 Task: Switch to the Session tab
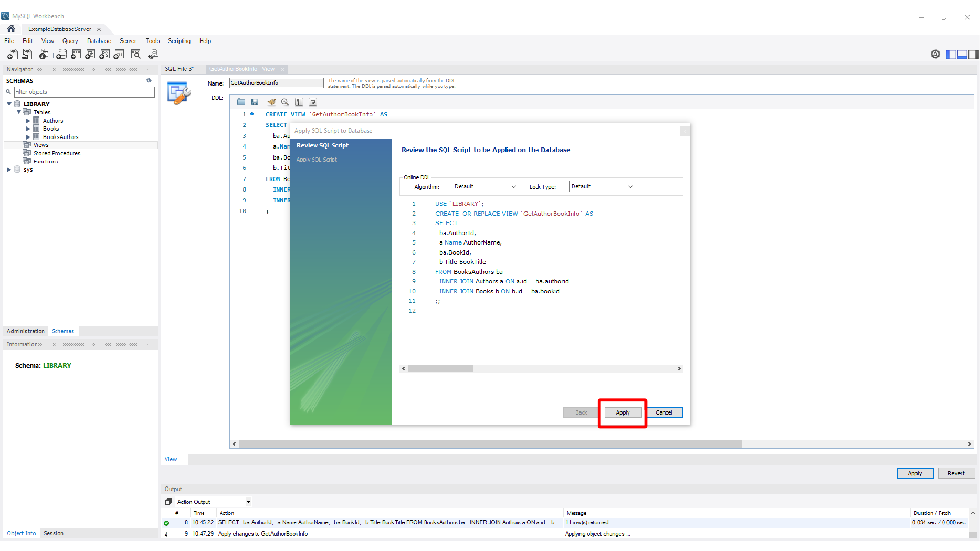pyautogui.click(x=54, y=533)
